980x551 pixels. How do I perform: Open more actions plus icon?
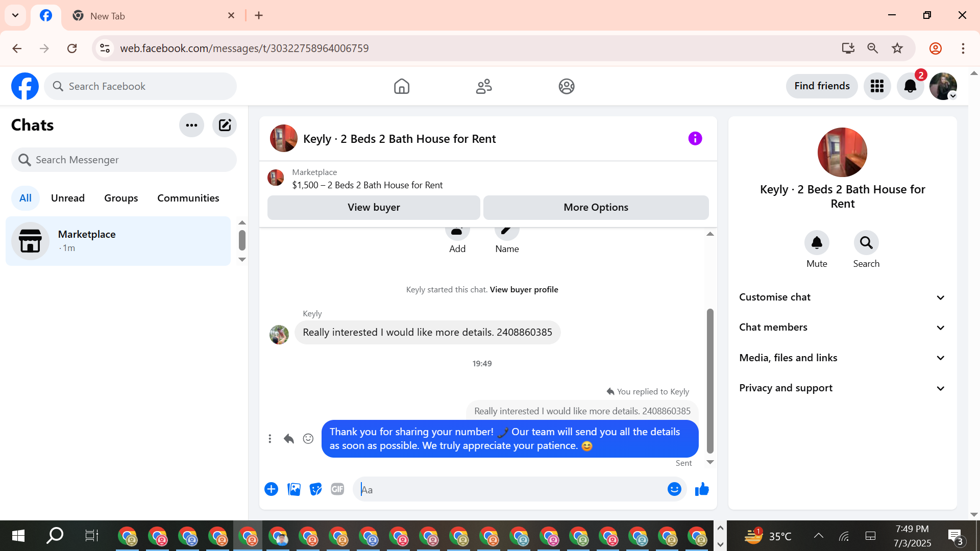click(271, 489)
